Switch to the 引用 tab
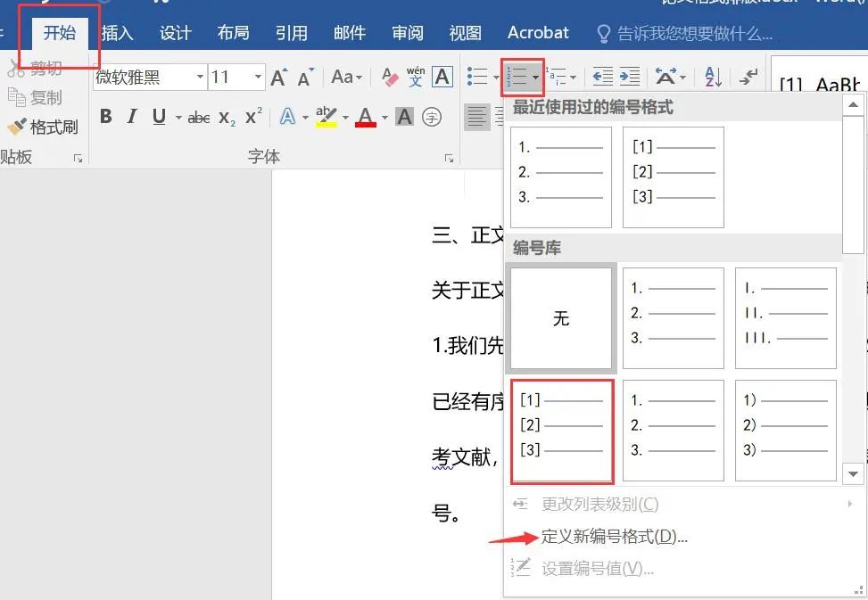 coord(291,33)
